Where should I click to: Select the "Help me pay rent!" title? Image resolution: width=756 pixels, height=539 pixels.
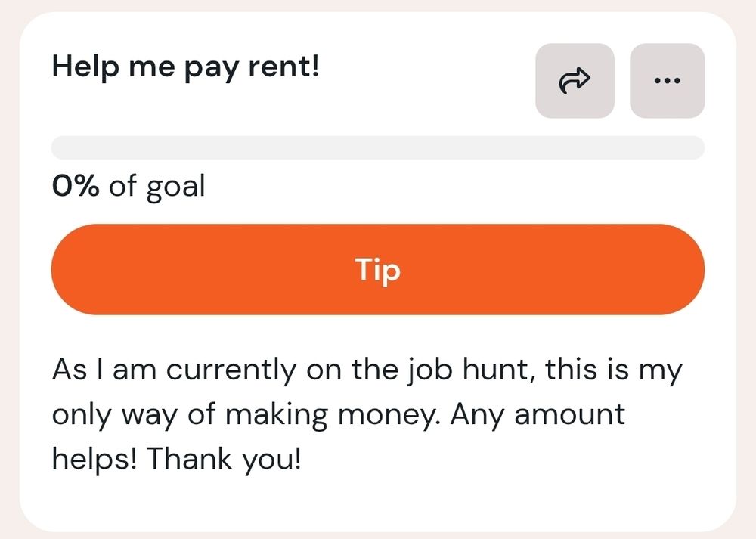click(x=186, y=67)
